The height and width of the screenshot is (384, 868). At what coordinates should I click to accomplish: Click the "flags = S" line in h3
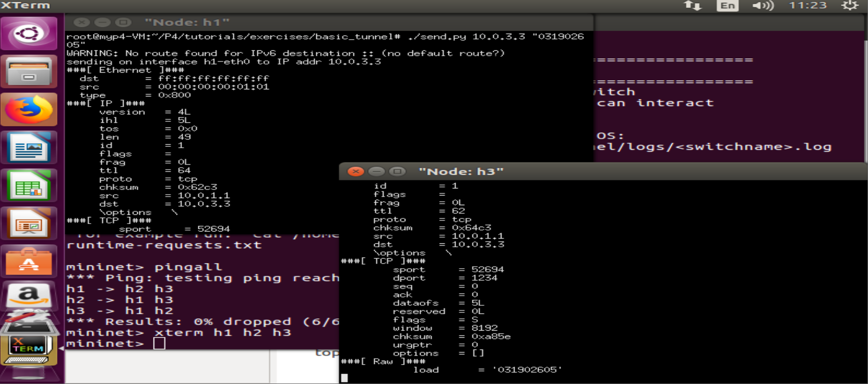pos(435,320)
